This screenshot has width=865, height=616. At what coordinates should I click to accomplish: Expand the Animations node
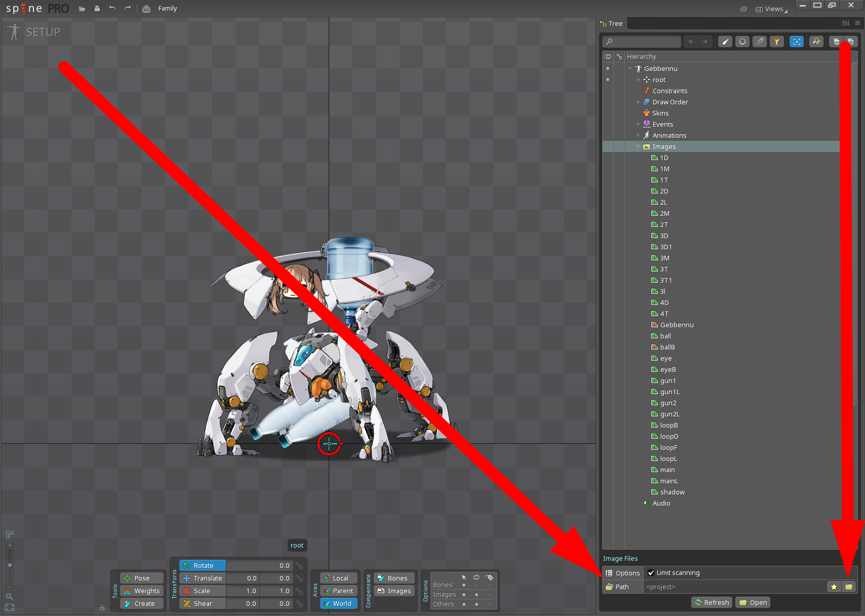click(638, 135)
